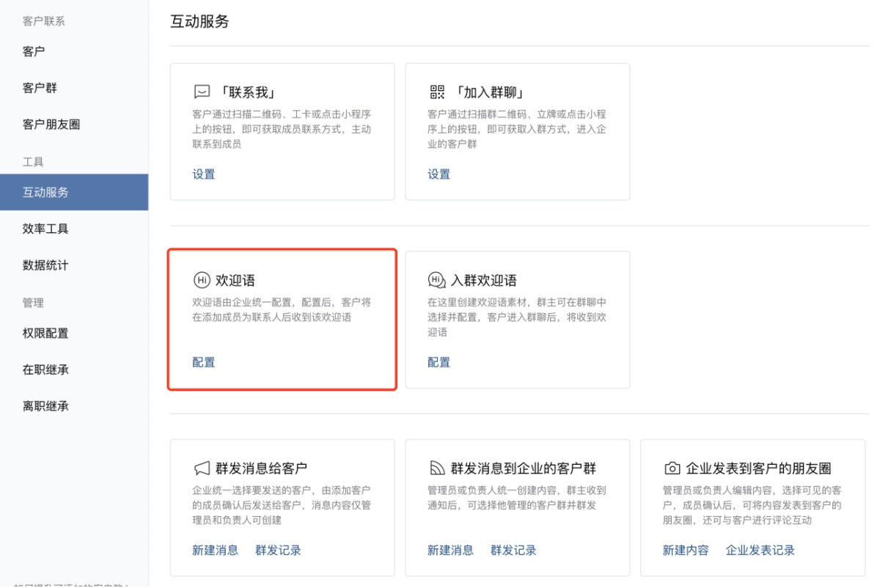Click the 入群欢迎语 chat bubble icon
The image size is (877, 588).
(437, 280)
